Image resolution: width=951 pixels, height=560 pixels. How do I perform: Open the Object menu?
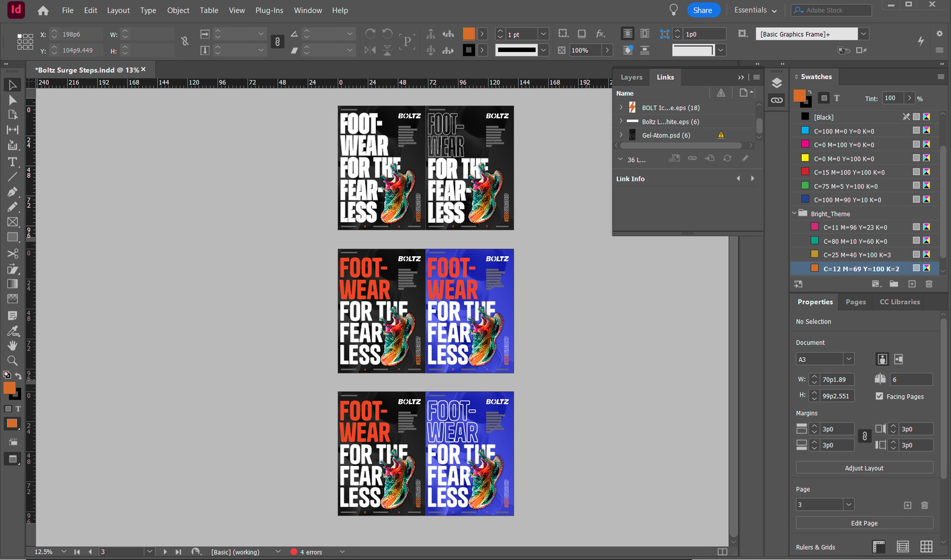pos(178,11)
